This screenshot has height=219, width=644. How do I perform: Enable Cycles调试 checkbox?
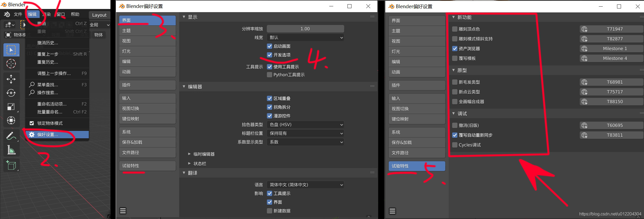(x=455, y=145)
